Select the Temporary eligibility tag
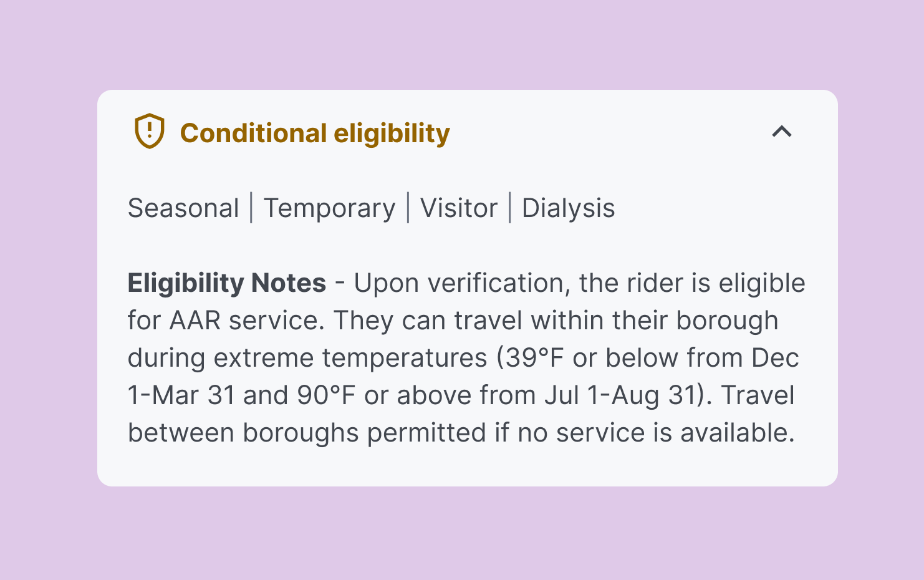Screen dimensions: 924x580 (x=329, y=208)
